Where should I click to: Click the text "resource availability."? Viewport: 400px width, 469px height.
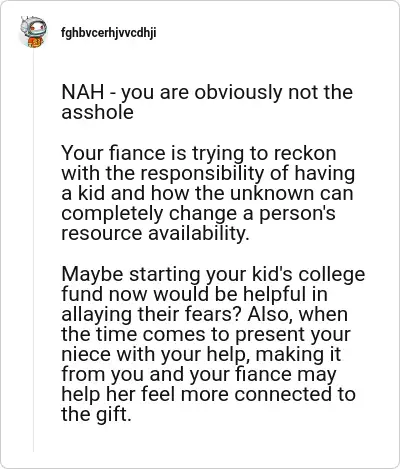[x=155, y=233]
